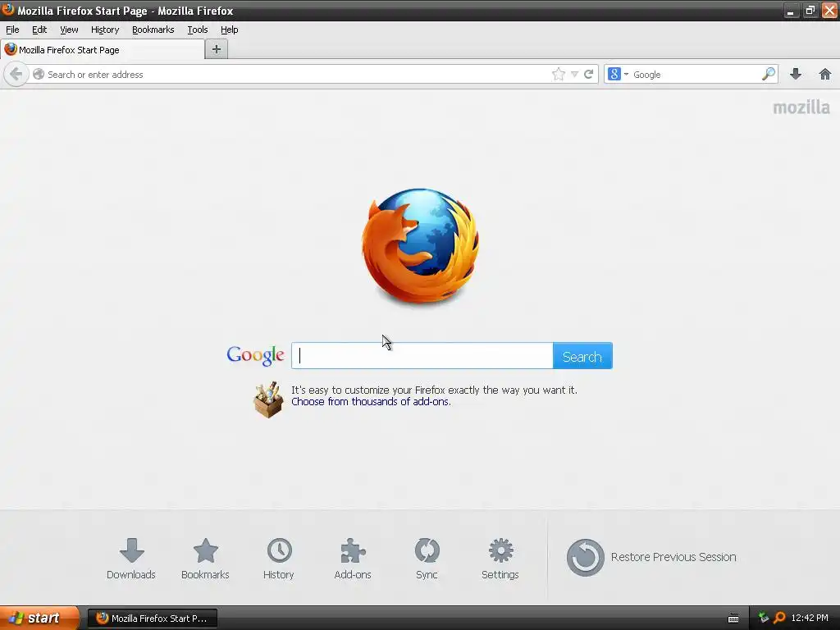This screenshot has width=840, height=630.
Task: Open the Edit menu
Action: [x=39, y=30]
